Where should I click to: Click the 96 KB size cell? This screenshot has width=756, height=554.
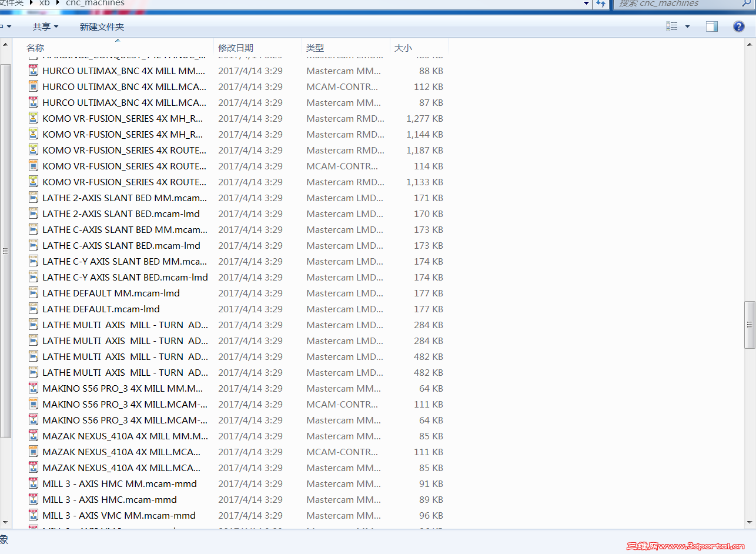[431, 515]
